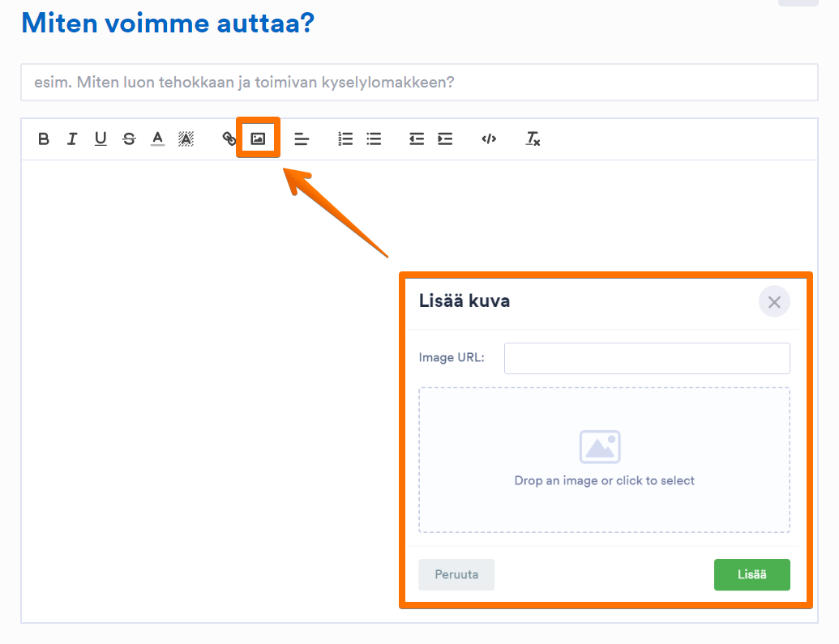Click the green Lisää button
839x644 pixels.
pyautogui.click(x=751, y=575)
